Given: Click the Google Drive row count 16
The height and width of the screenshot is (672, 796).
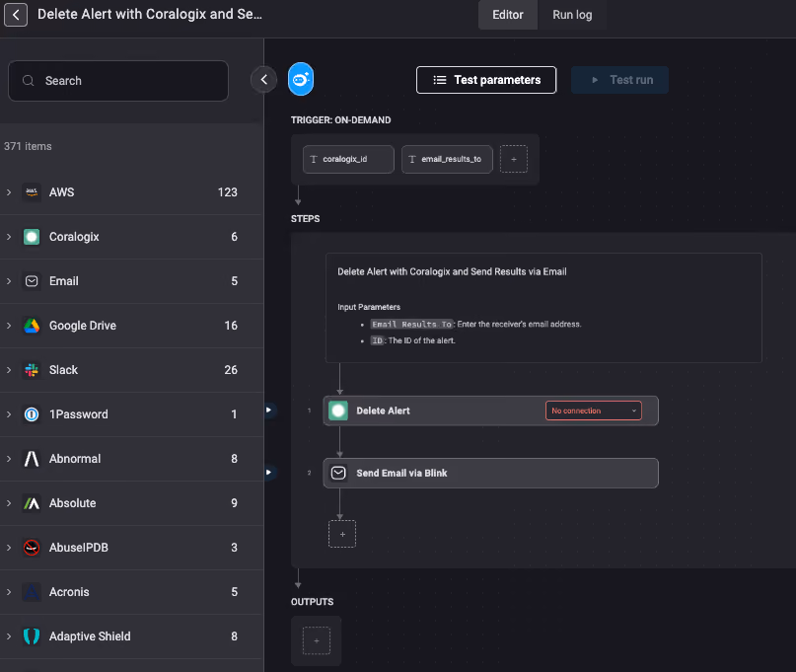Looking at the screenshot, I should [231, 326].
